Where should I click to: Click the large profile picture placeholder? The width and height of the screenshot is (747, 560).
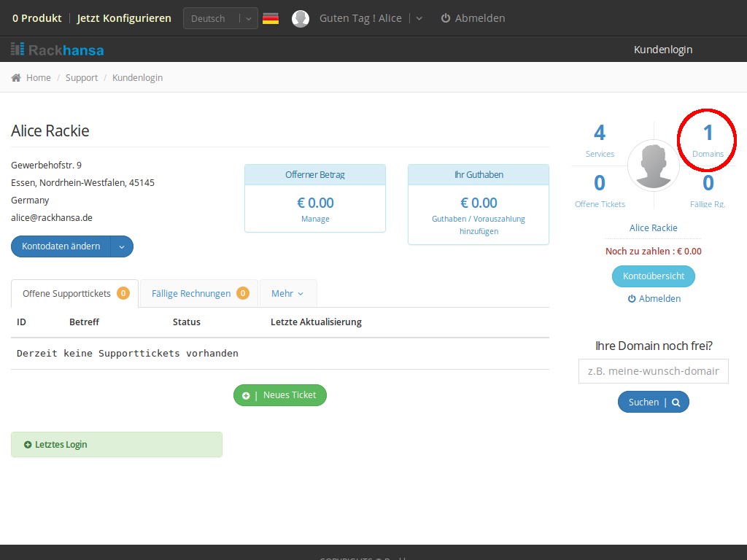[653, 166]
